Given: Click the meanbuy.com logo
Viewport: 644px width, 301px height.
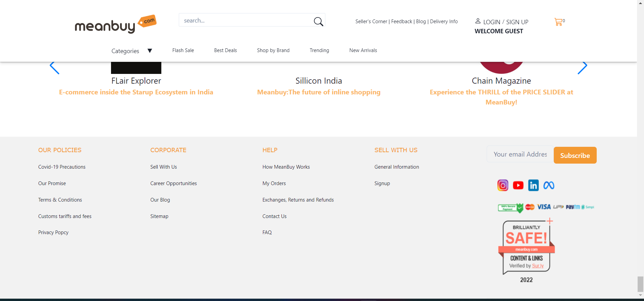Looking at the screenshot, I should coord(115,24).
